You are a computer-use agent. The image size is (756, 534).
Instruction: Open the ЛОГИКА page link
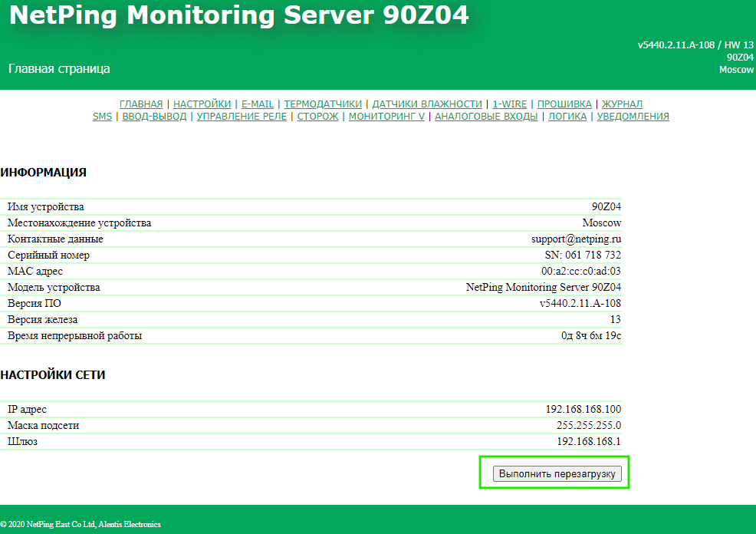click(567, 117)
